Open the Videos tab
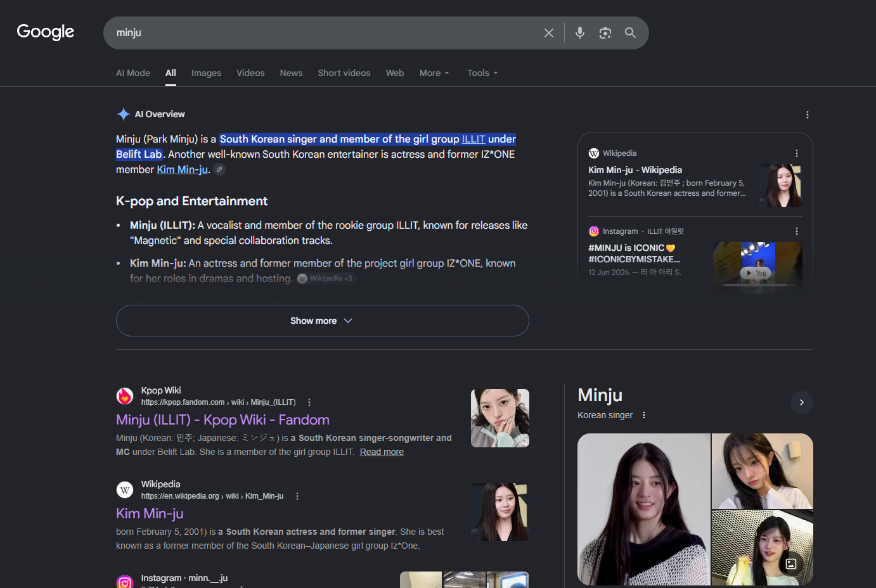The width and height of the screenshot is (876, 588). pyautogui.click(x=250, y=73)
